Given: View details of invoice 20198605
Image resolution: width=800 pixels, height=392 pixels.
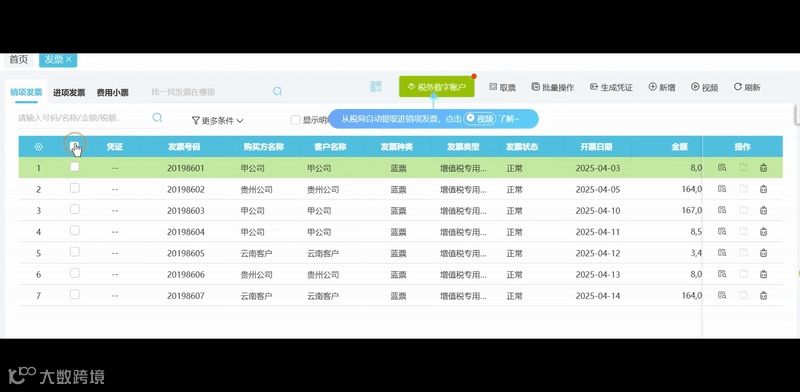Looking at the screenshot, I should (722, 253).
